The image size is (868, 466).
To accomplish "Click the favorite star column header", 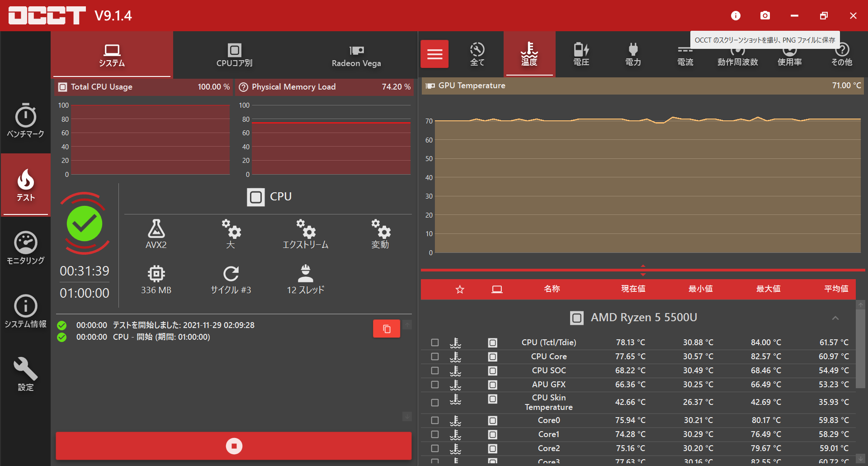I will [x=460, y=289].
